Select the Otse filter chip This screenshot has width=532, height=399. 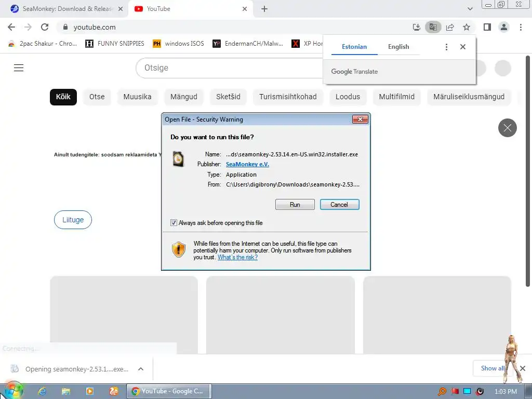tap(97, 97)
